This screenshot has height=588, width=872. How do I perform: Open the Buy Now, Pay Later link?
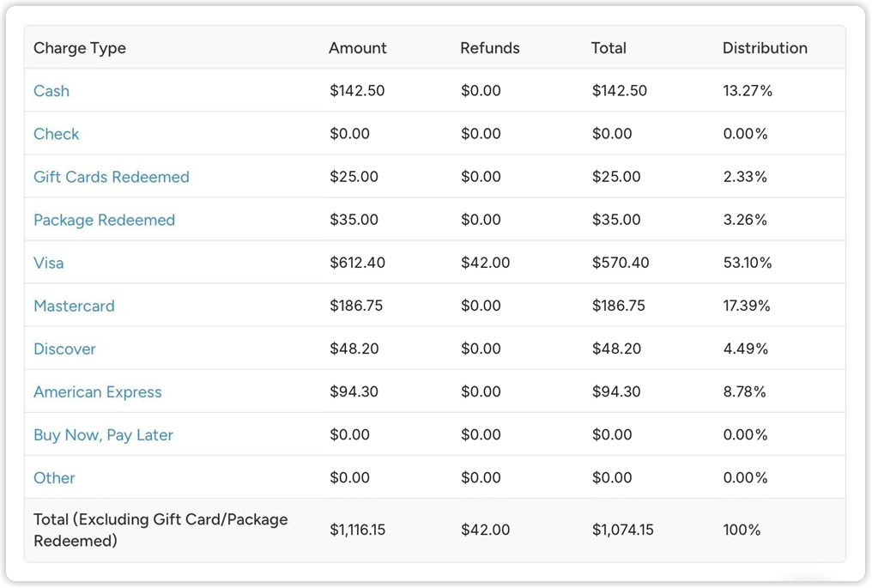(103, 435)
